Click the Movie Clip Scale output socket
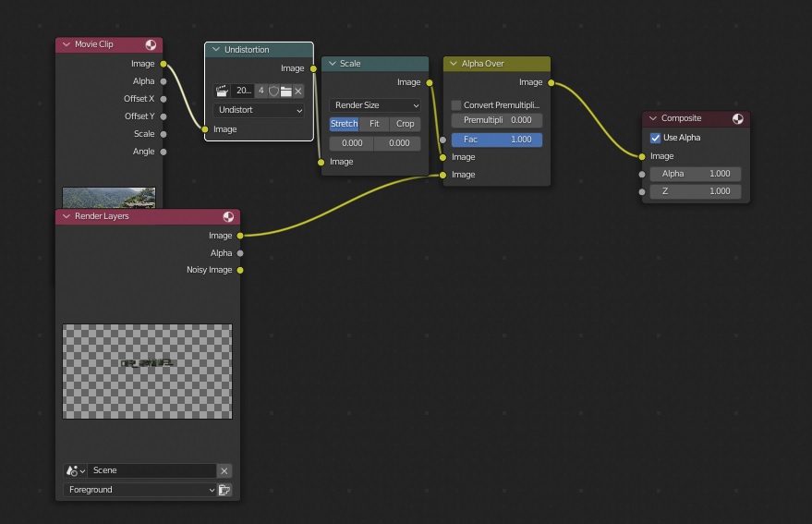812x524 pixels. [164, 134]
